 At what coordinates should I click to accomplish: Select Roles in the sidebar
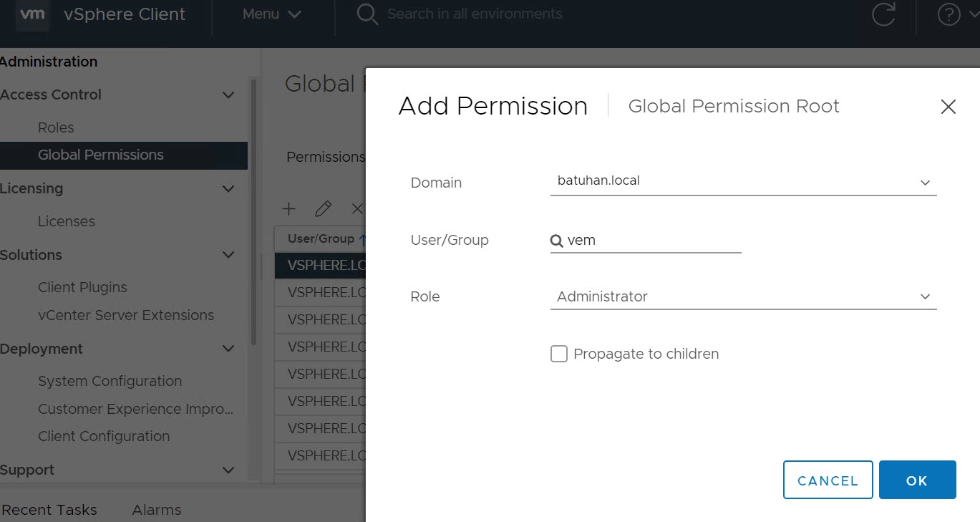pos(56,127)
